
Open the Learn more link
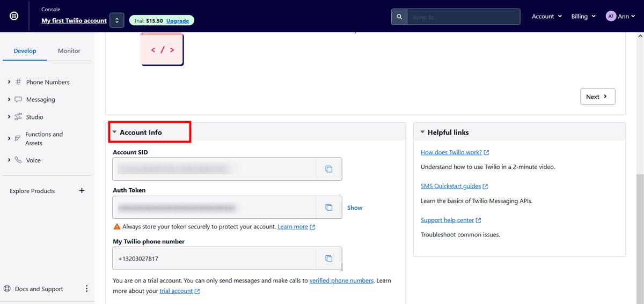pos(292,227)
